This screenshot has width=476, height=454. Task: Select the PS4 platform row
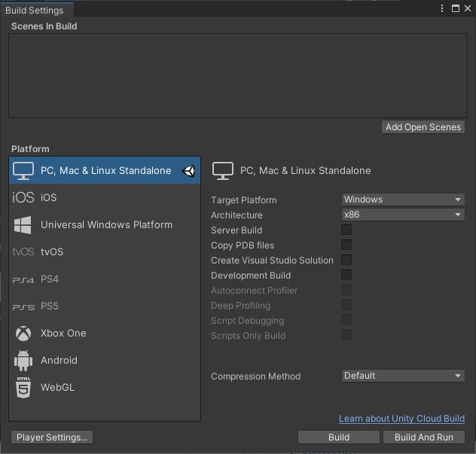(x=105, y=279)
